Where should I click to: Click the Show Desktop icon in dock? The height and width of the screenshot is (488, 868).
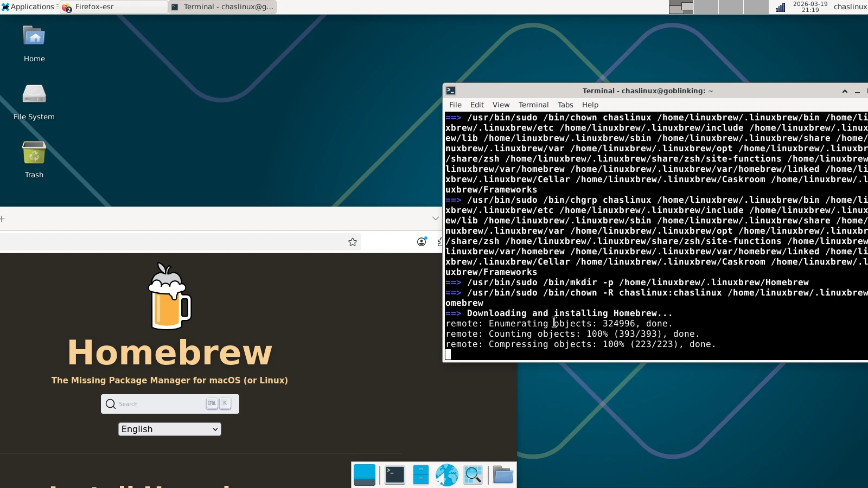[365, 475]
